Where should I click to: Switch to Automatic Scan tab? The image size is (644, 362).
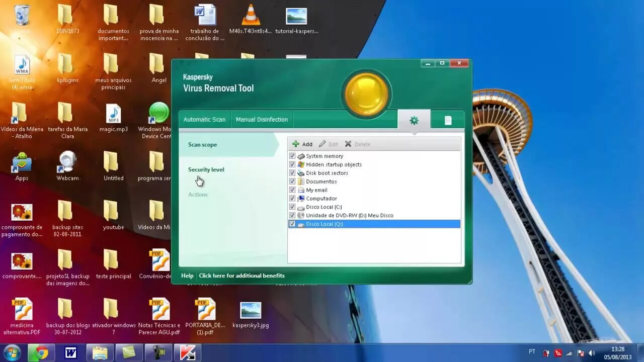point(204,120)
